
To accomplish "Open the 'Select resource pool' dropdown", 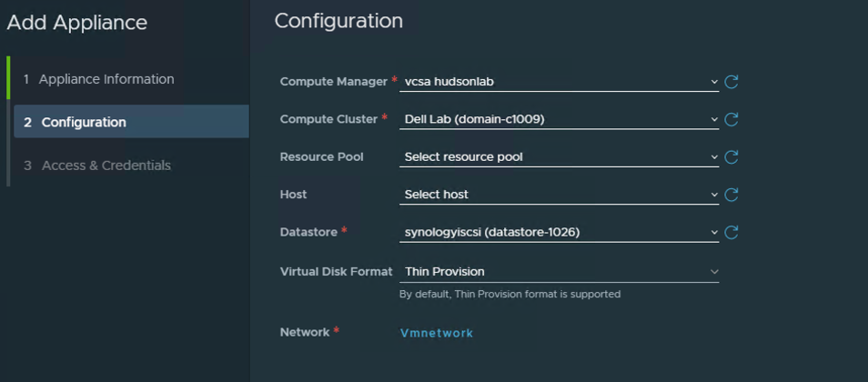I will click(x=560, y=156).
